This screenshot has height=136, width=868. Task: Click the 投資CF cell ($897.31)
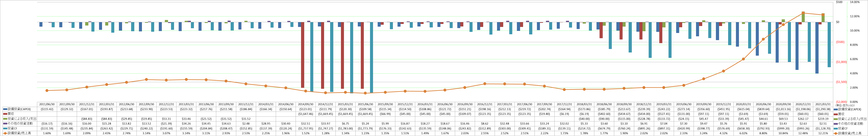pos(664,128)
